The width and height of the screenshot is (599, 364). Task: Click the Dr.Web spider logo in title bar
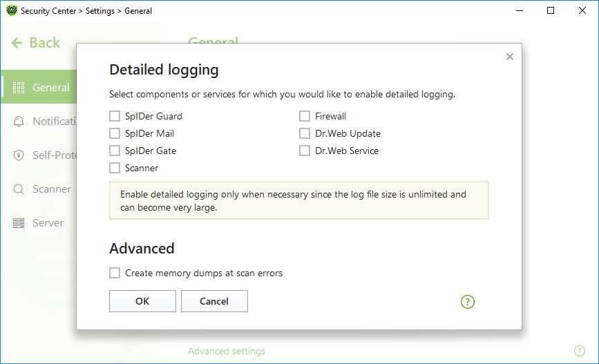pos(12,10)
